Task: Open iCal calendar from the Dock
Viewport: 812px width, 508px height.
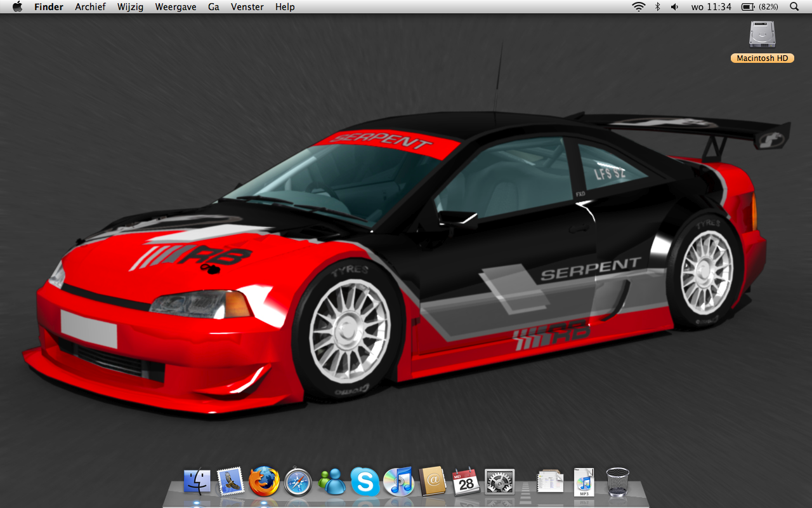Action: 466,482
